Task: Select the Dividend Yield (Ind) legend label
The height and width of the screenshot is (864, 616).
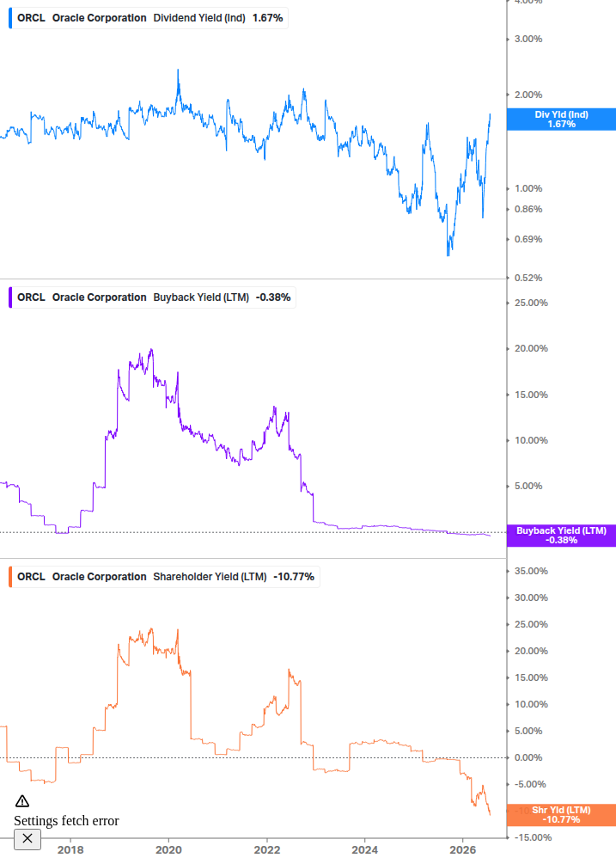Action: point(199,18)
